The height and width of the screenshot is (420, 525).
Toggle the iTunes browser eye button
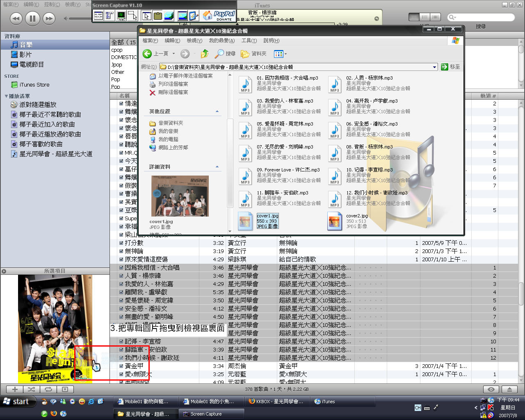coord(491,389)
